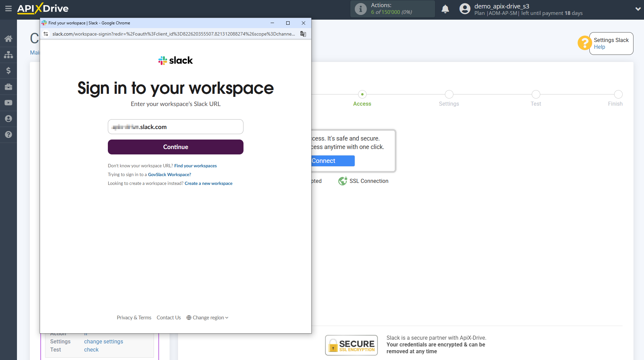Open the billing dollar icon in sidebar
The height and width of the screenshot is (360, 644).
point(8,70)
